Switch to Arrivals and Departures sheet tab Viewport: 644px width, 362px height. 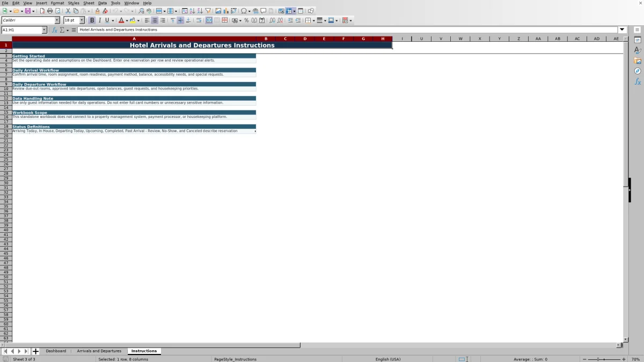[x=99, y=351]
